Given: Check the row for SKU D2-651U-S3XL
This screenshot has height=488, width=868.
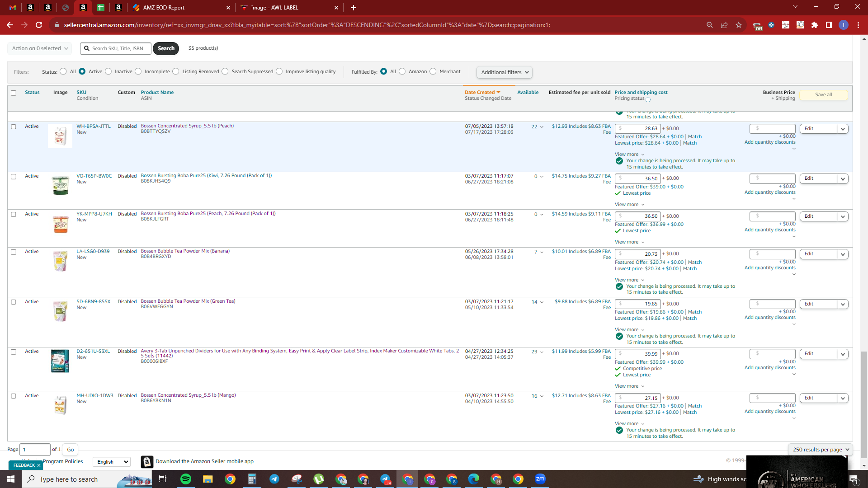Looking at the screenshot, I should tap(14, 352).
